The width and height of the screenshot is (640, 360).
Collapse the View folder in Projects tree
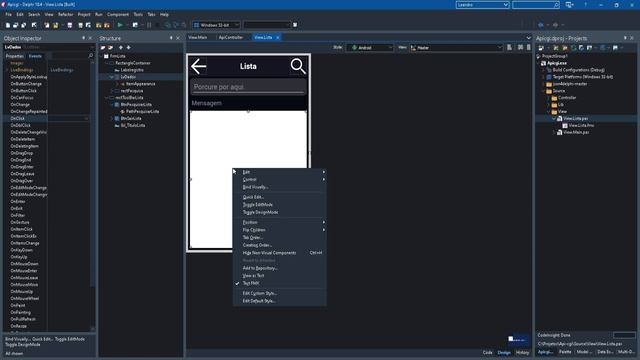549,111
